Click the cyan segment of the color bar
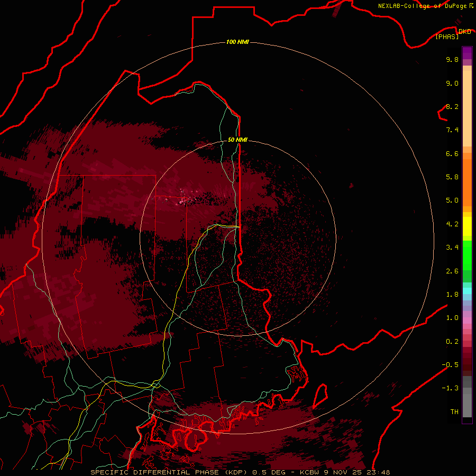This screenshot has height=476, width=476. coord(467,290)
